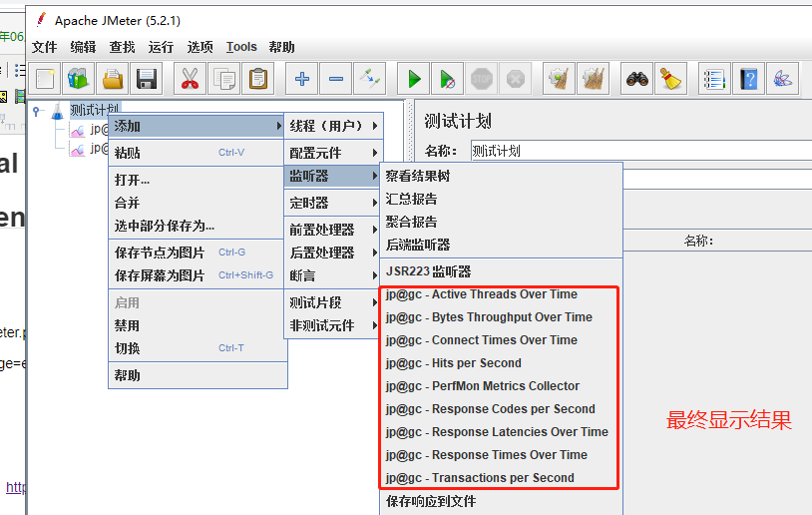Image resolution: width=812 pixels, height=515 pixels.
Task: Expand the 定时器 submenu
Action: (333, 203)
